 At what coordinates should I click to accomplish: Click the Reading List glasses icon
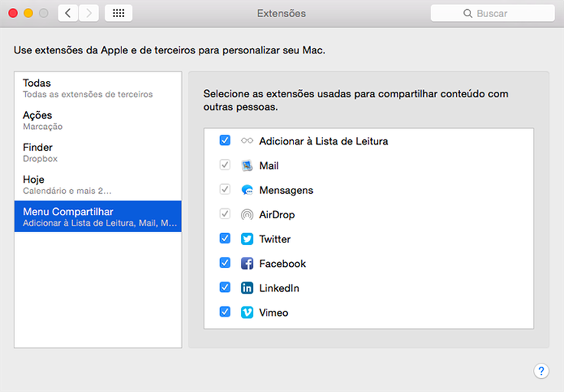coord(247,141)
